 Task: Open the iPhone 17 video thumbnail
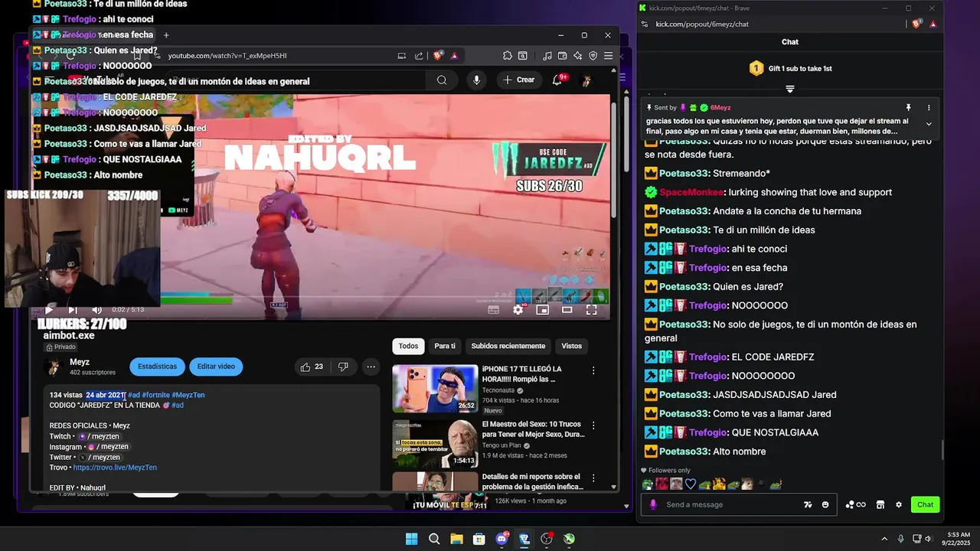pos(435,389)
